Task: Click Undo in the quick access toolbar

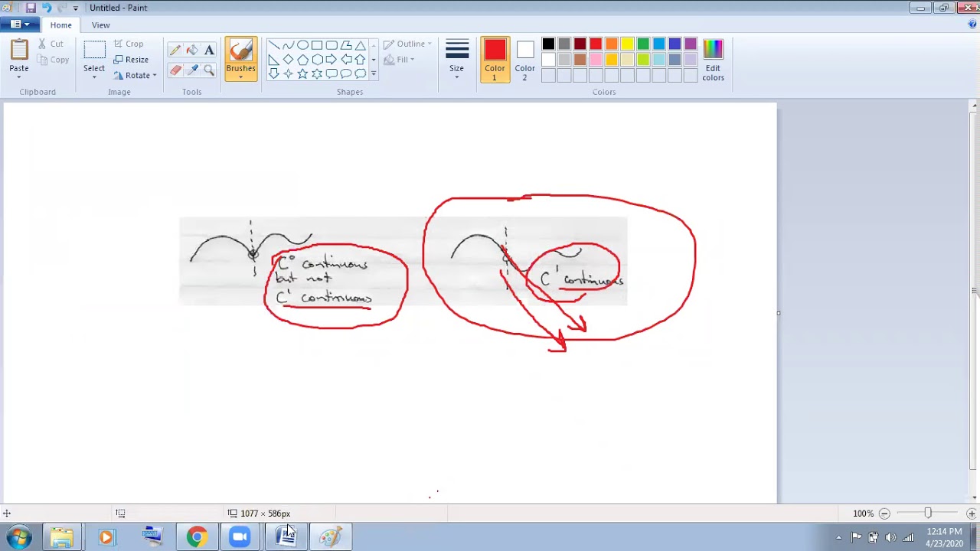Action: [x=46, y=8]
